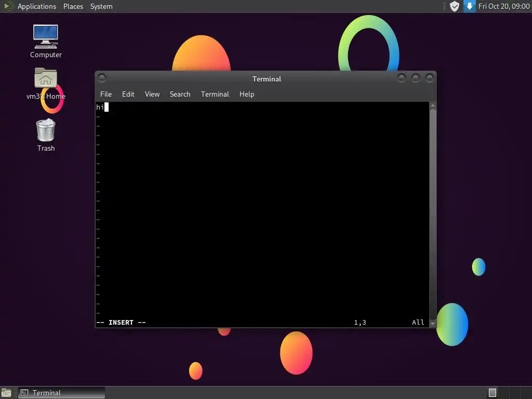Open the Search menu in Terminal

pos(180,95)
